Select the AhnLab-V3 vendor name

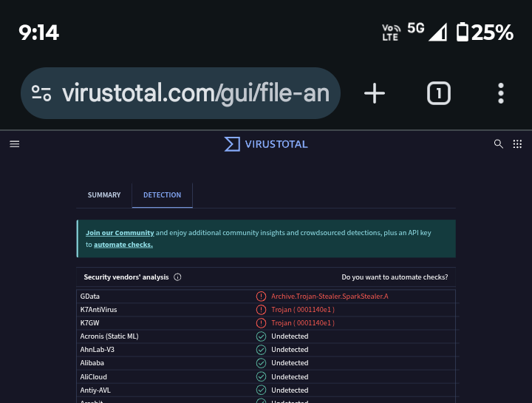[x=97, y=350]
